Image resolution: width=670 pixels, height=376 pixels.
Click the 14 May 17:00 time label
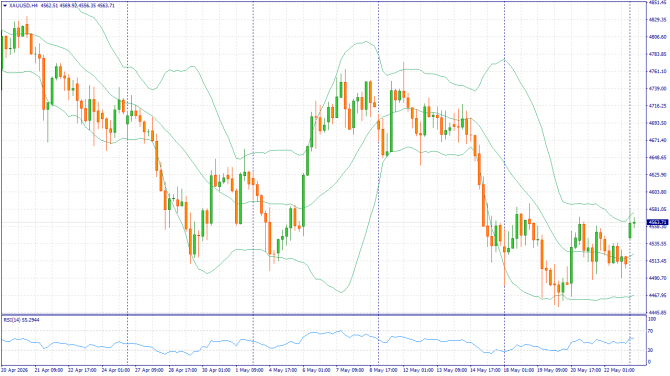485,370
